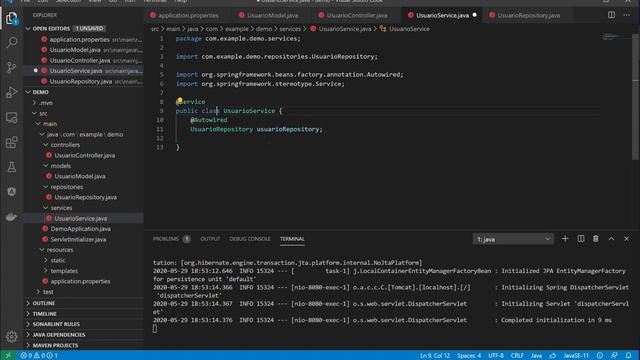This screenshot has width=640, height=360.
Task: Click 'JavaSE-11' runtime in status bar
Action: [576, 356]
